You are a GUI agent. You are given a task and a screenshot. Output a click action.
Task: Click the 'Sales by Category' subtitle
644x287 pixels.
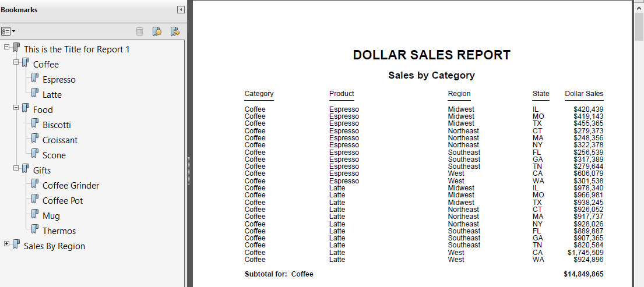coord(432,76)
